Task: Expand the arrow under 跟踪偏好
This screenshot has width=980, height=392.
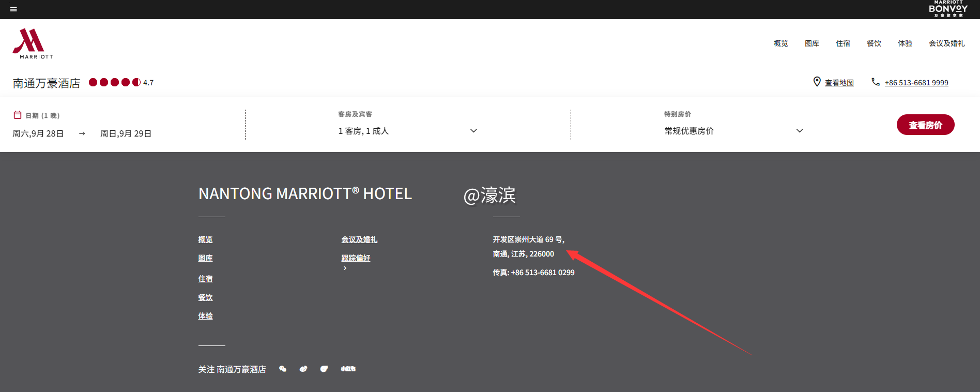Action: tap(345, 268)
